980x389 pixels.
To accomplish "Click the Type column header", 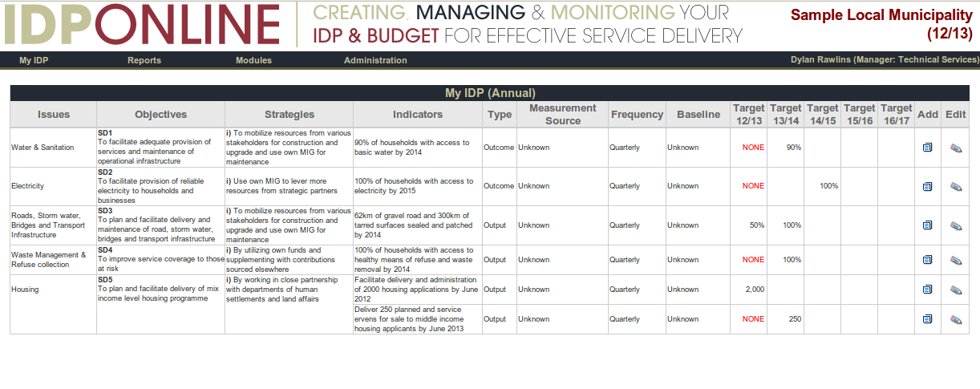I will 500,115.
